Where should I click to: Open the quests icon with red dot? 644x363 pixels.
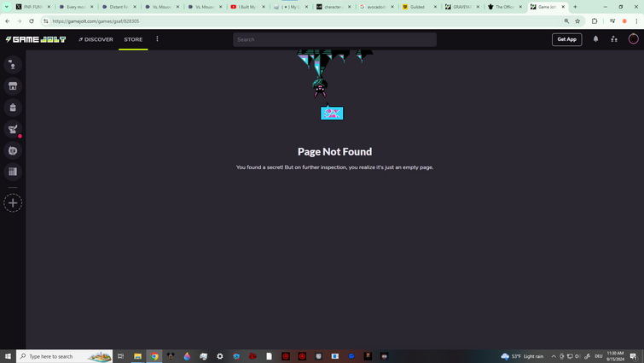(x=13, y=129)
